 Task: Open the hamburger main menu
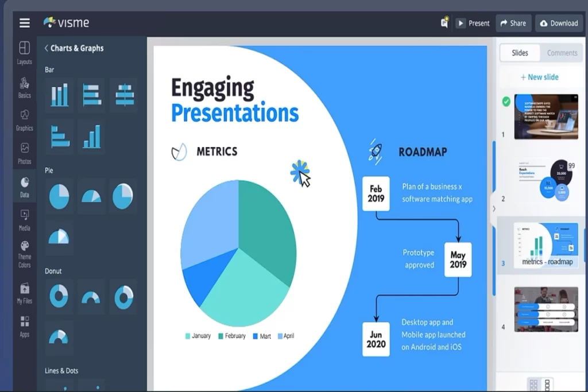tap(24, 23)
